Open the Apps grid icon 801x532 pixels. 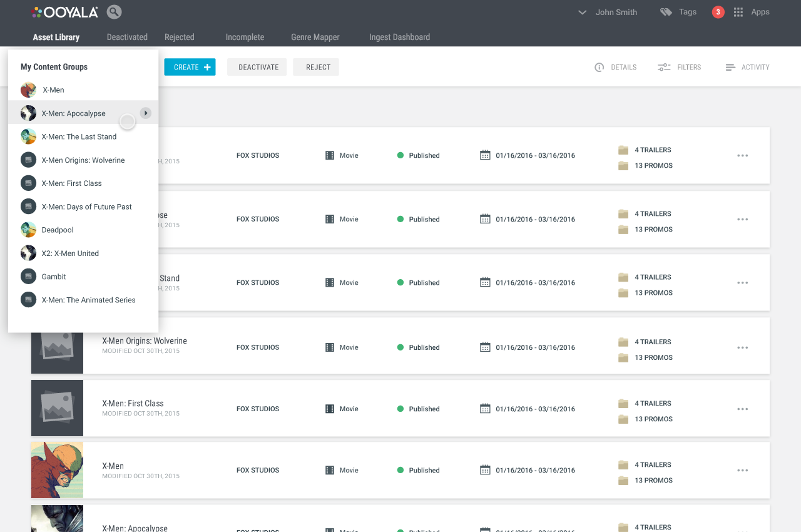click(738, 12)
